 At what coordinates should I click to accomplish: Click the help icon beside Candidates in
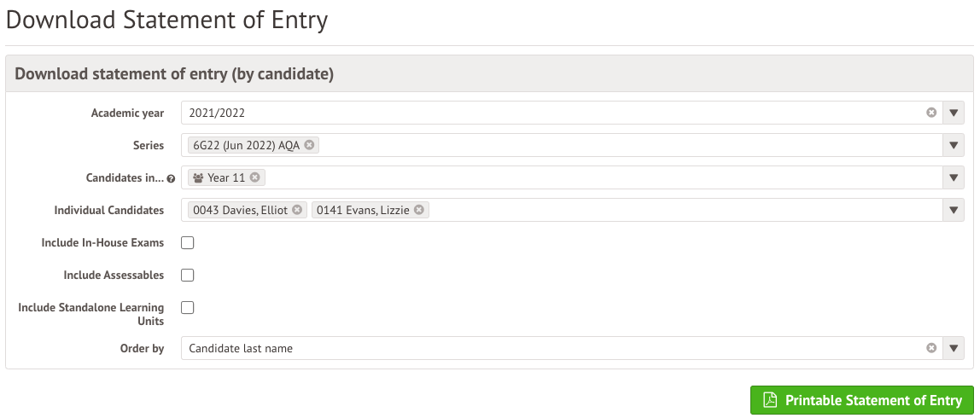pyautogui.click(x=172, y=179)
